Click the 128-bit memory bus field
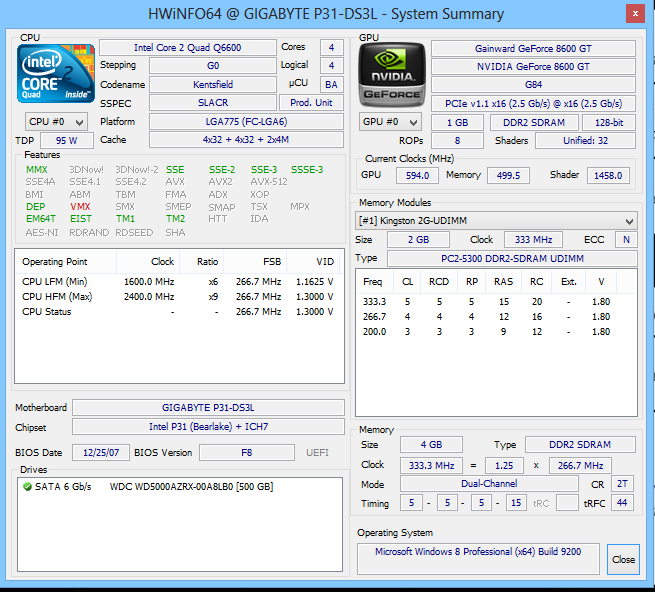655x592 pixels. point(609,122)
